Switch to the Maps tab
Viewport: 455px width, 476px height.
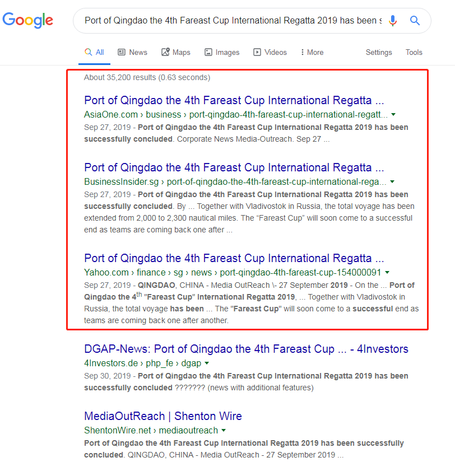175,52
